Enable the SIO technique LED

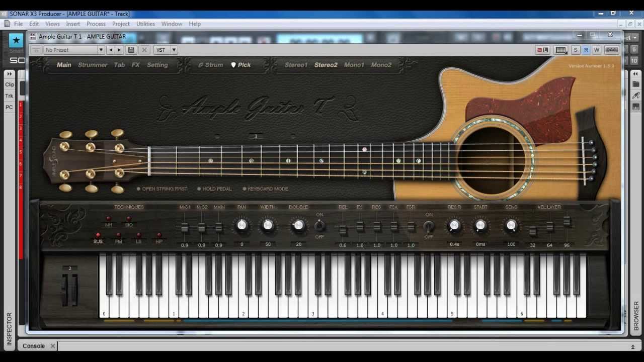[x=129, y=219]
